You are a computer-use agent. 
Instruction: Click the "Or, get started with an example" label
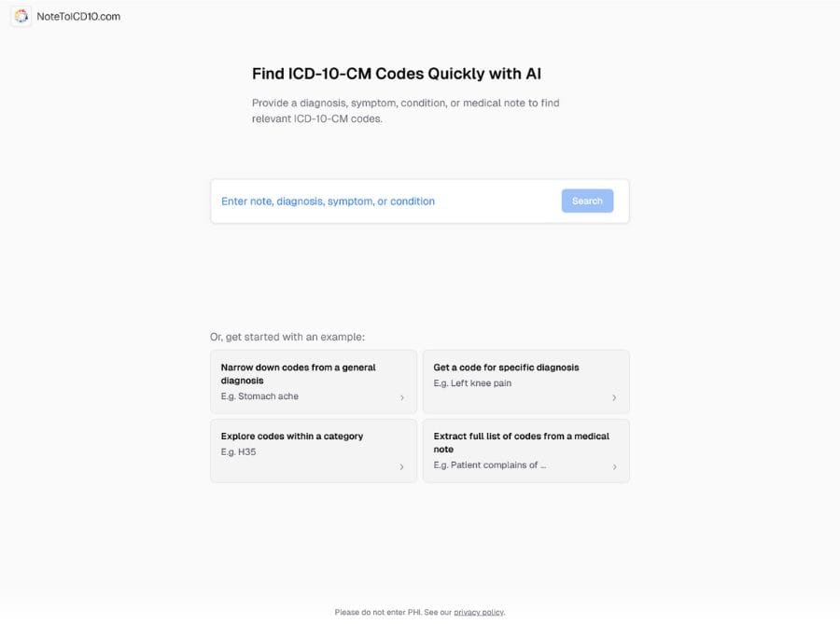(287, 337)
